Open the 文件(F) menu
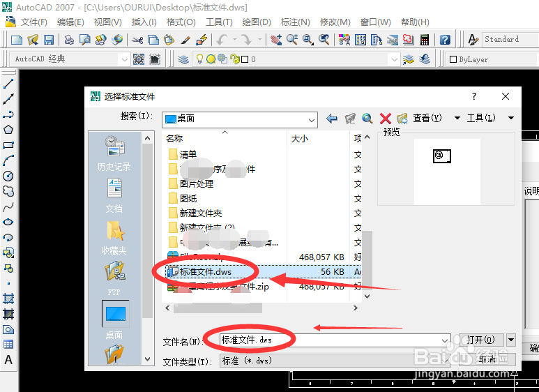 33,22
